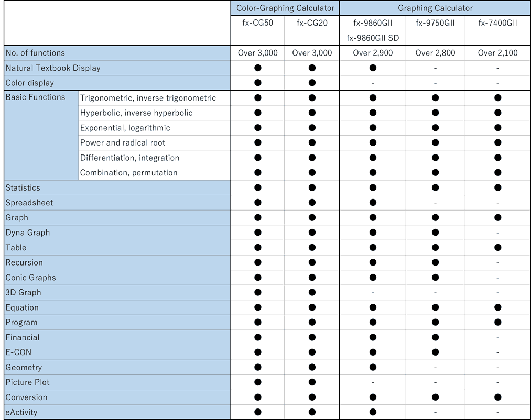Click the E-CON row label

(18, 352)
